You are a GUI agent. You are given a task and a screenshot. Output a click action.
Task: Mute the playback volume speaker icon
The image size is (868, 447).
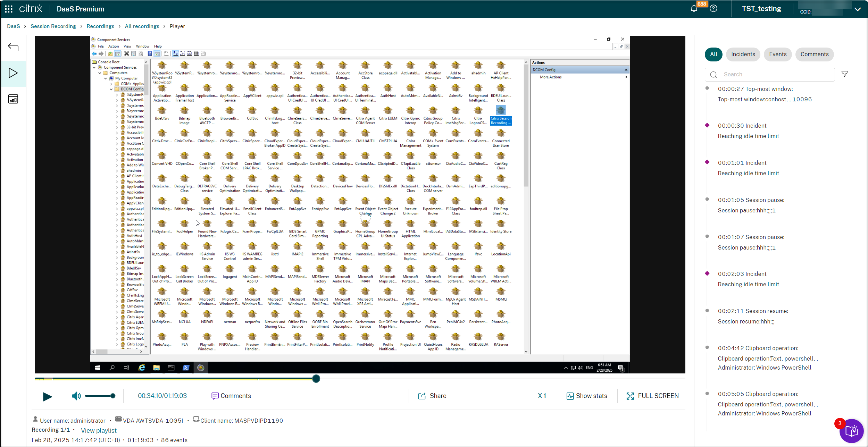(x=76, y=396)
